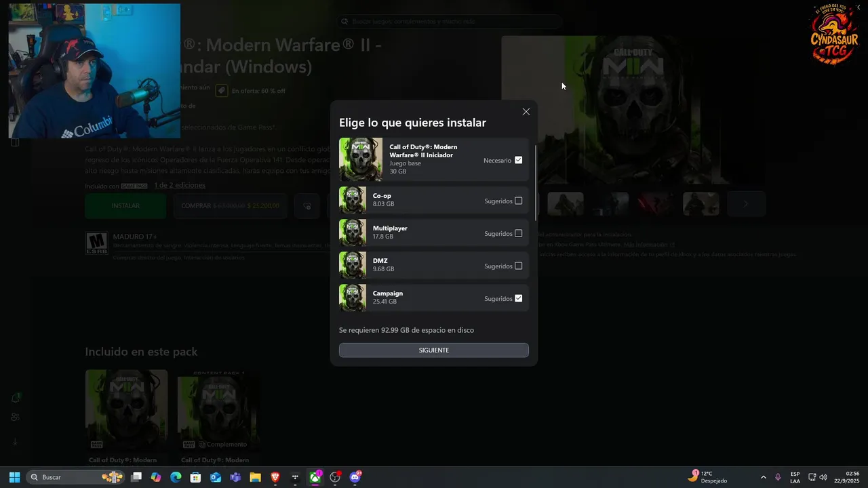Select the 'Co-op' component title
Viewport: 868px width, 488px height.
click(x=382, y=196)
